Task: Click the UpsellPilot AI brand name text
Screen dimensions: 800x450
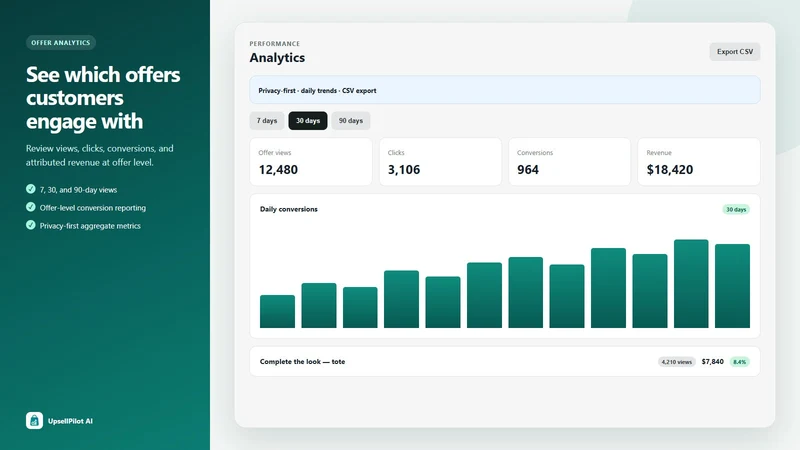Action: pyautogui.click(x=70, y=421)
